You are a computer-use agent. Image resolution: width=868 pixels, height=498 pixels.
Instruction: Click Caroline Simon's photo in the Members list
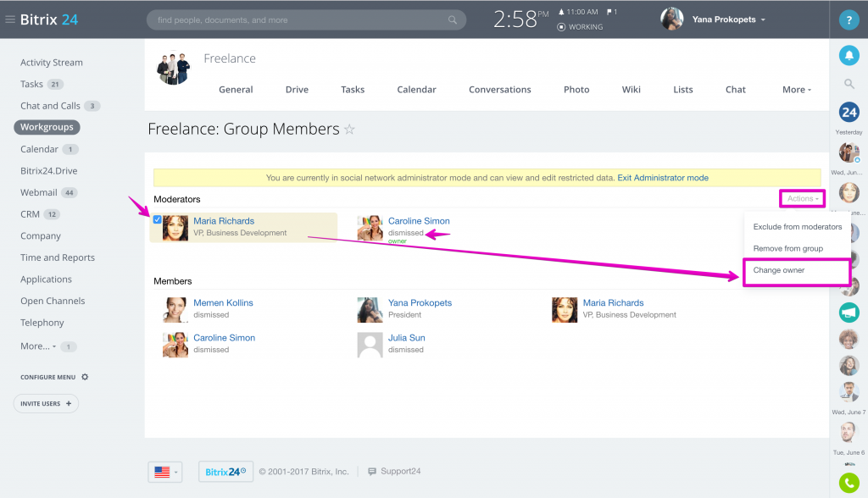click(x=175, y=345)
